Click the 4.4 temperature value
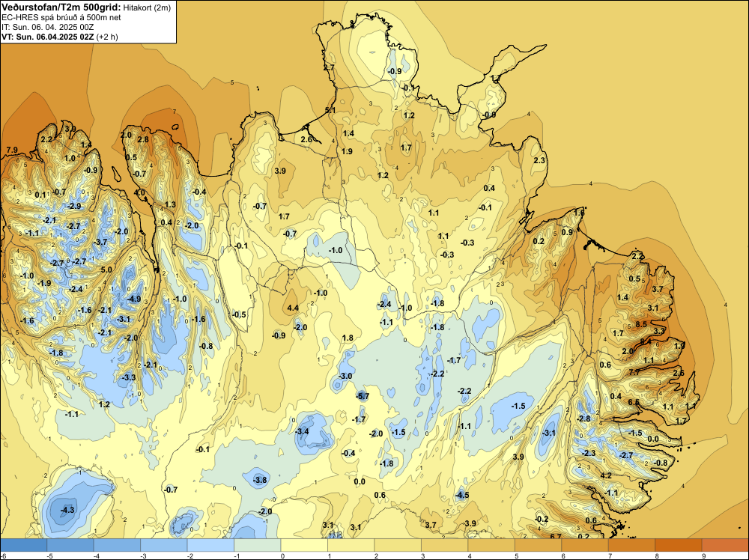This screenshot has height=560, width=749. [292, 308]
